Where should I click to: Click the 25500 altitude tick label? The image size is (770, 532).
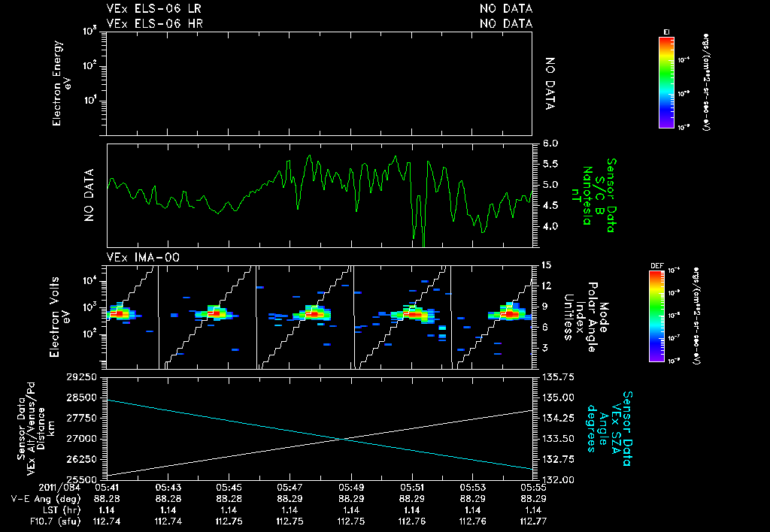point(81,479)
